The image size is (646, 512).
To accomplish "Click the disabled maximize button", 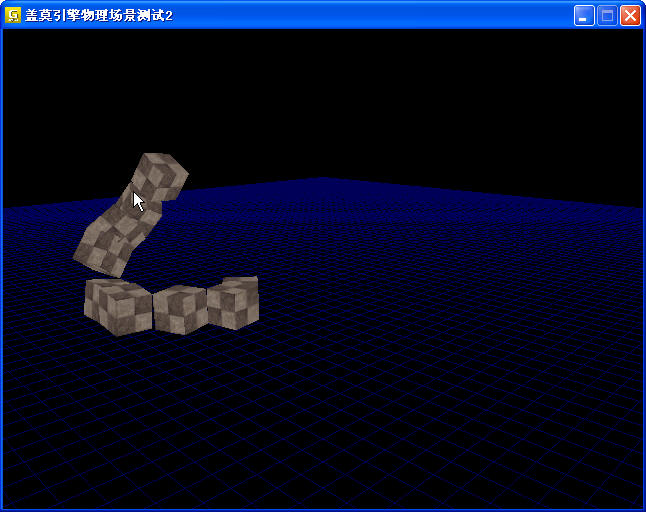I will point(607,16).
